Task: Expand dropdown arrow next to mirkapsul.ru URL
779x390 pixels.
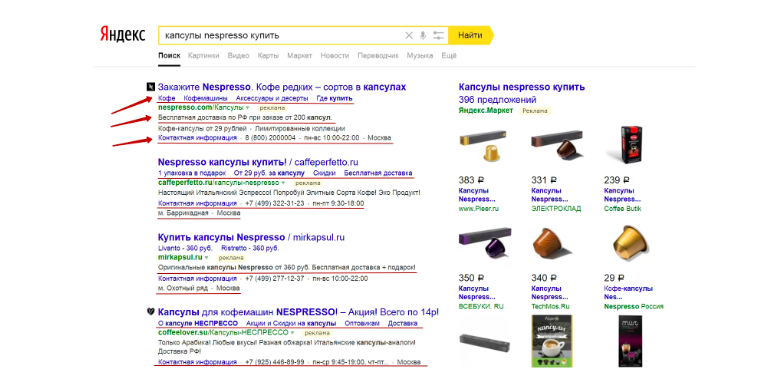Action: (207, 258)
